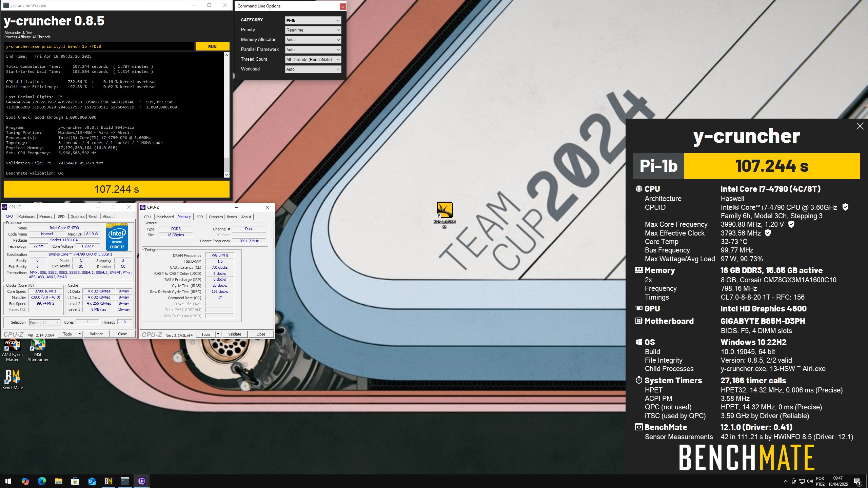Click the yellow RUN button in y-cruncher
This screenshot has height=488, width=868.
[212, 46]
